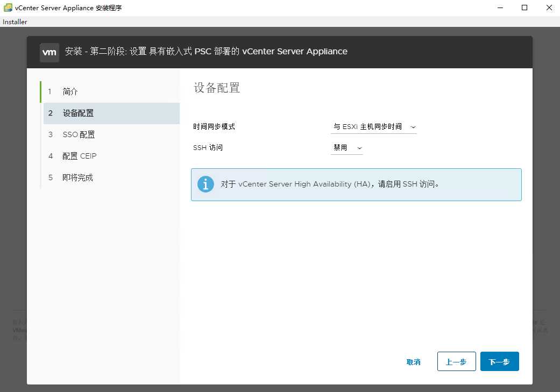Open the SSH 访问 禁用 dropdown
560x392 pixels.
346,148
